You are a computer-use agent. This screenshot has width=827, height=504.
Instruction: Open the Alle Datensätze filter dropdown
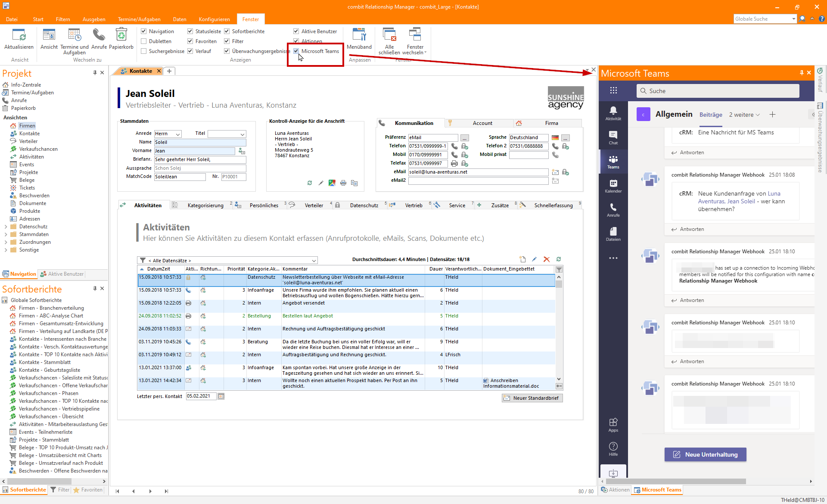coord(314,261)
